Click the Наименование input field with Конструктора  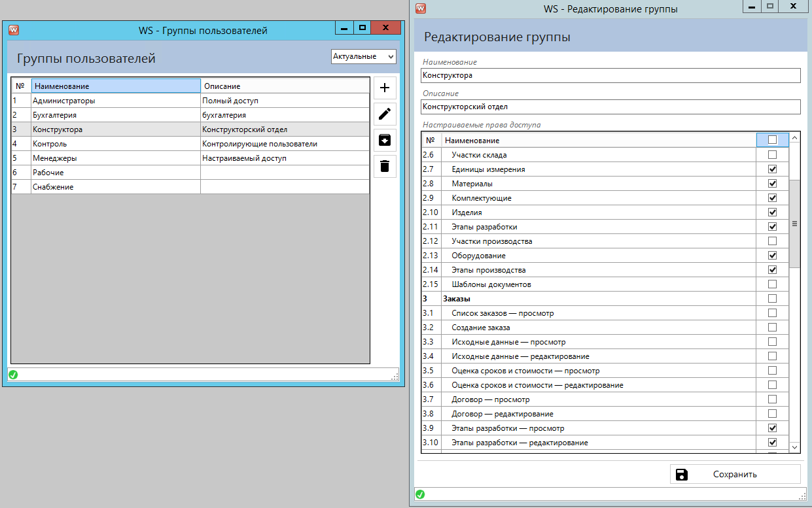click(x=610, y=76)
